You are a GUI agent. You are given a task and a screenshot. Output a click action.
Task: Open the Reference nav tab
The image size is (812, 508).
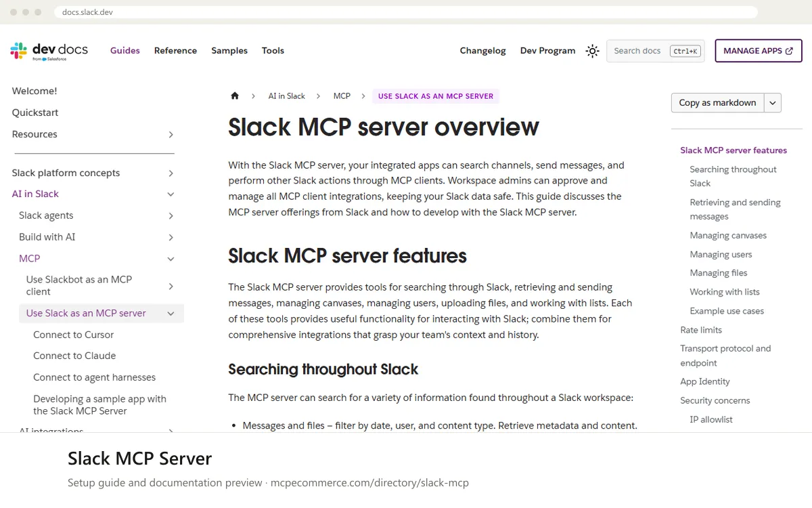pyautogui.click(x=175, y=51)
